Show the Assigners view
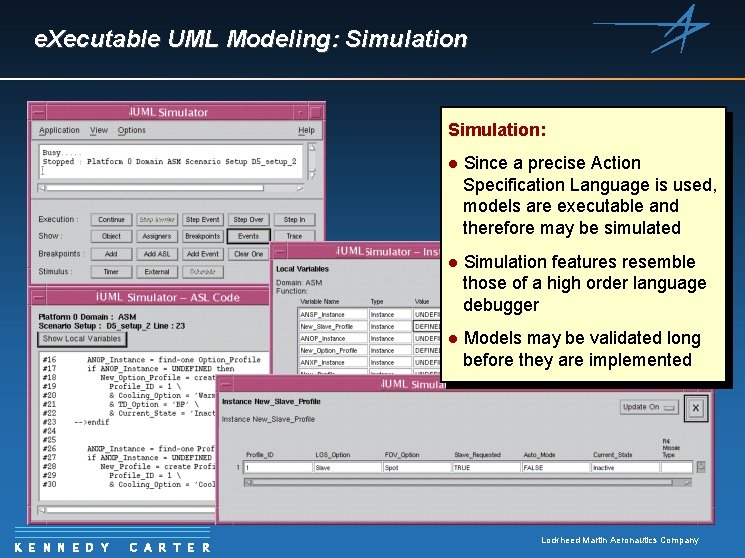Viewport: 745px width, 558px height. pyautogui.click(x=157, y=236)
